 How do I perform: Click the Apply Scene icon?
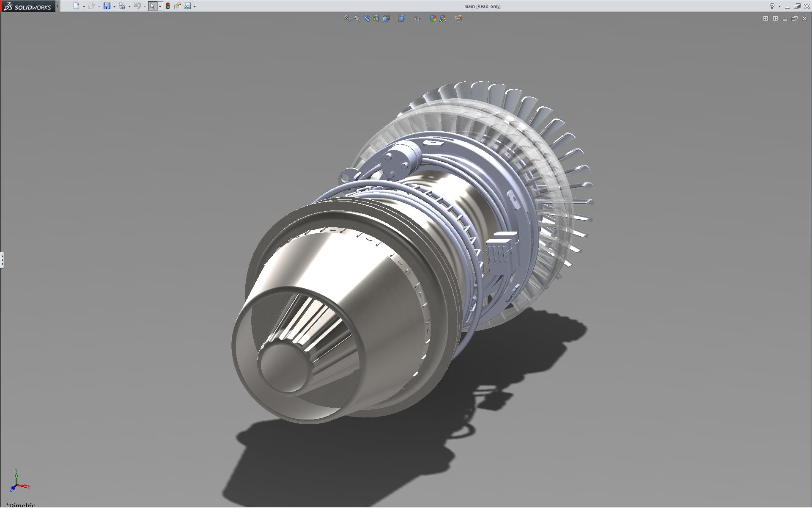pyautogui.click(x=443, y=18)
